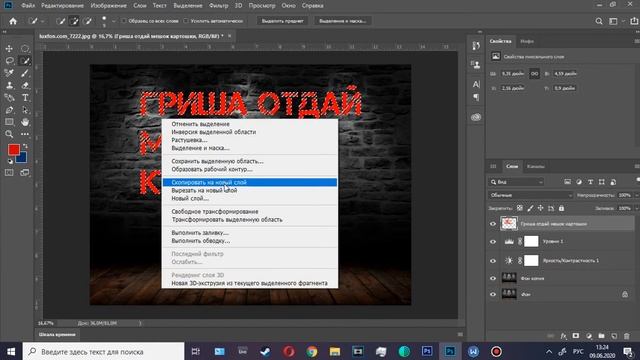Create new adjustment layer icon
Image resolution: width=640 pixels, height=360 pixels.
pos(589,336)
